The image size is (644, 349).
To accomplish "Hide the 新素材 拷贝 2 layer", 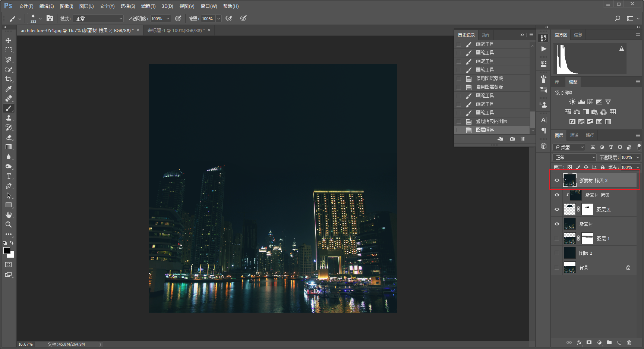I will pos(557,180).
